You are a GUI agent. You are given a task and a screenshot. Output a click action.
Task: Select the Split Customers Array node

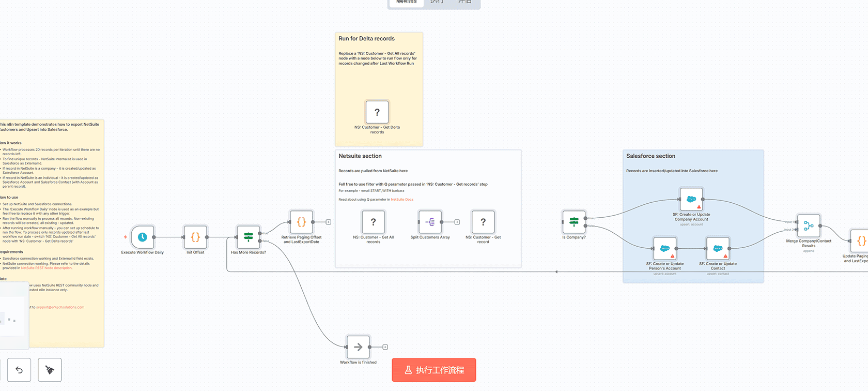[430, 222]
